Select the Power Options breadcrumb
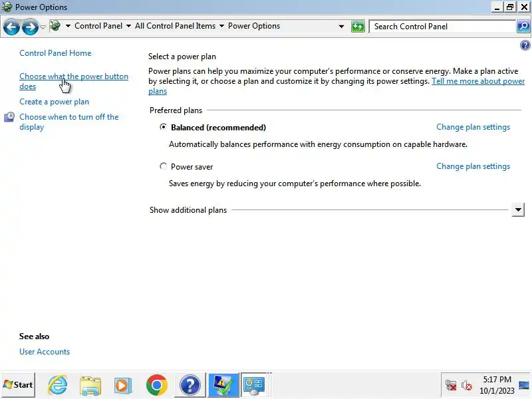The image size is (532, 399). pyautogui.click(x=254, y=26)
